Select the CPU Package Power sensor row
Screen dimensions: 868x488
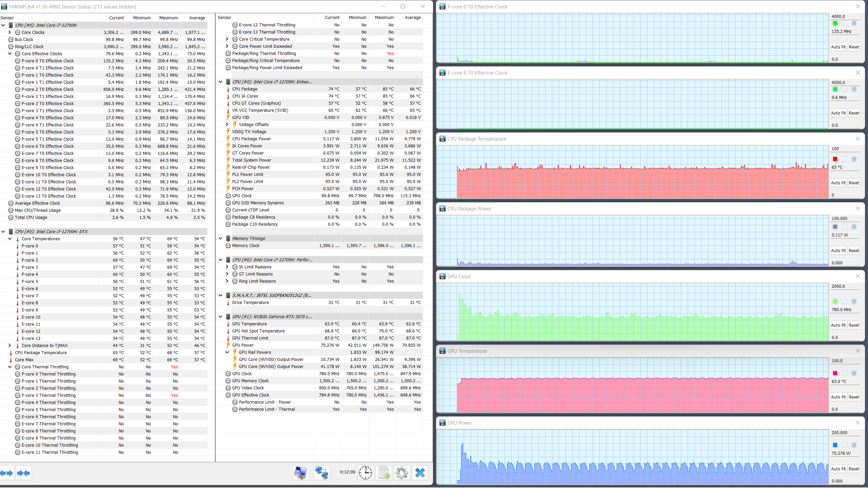tap(251, 139)
